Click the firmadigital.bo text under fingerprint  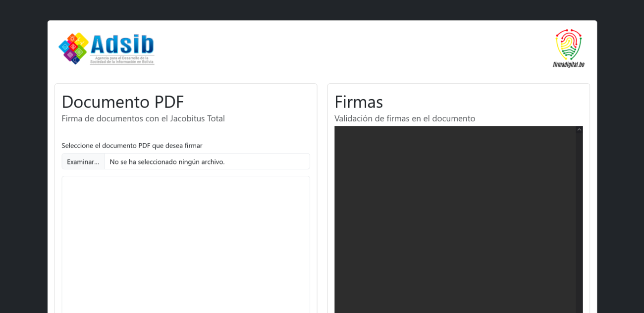tap(568, 64)
